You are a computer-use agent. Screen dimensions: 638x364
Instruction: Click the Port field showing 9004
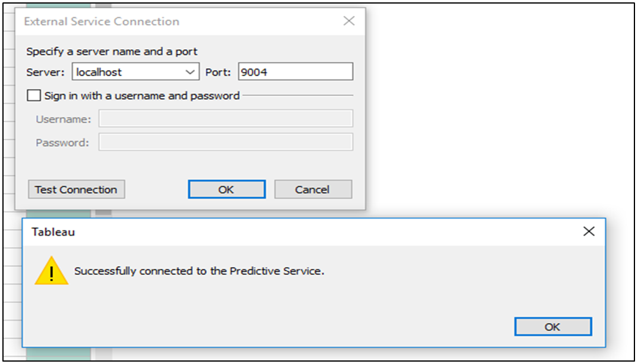[x=295, y=72]
